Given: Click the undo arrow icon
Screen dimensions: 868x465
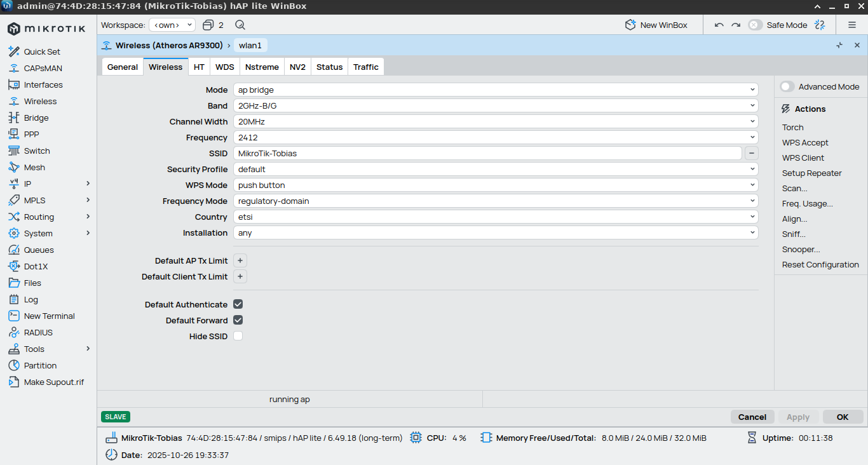Looking at the screenshot, I should click(x=719, y=25).
